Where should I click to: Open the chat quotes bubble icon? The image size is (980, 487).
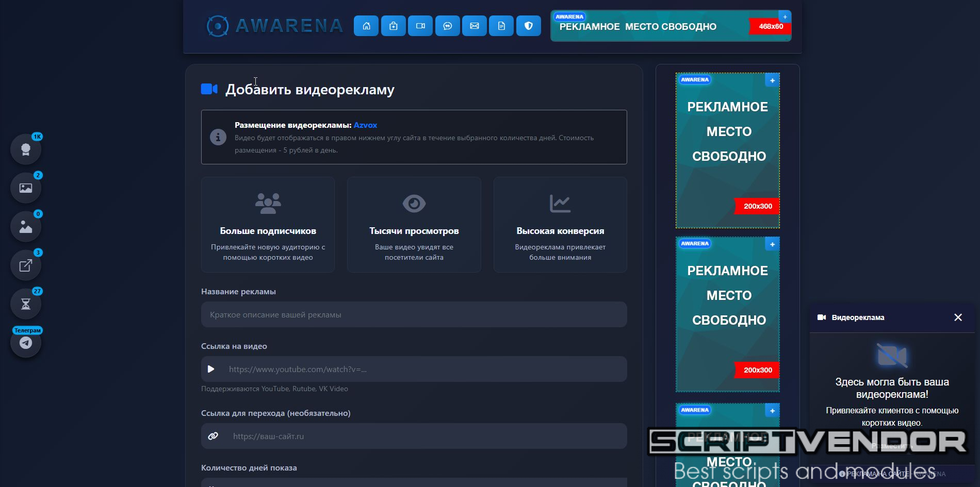447,26
